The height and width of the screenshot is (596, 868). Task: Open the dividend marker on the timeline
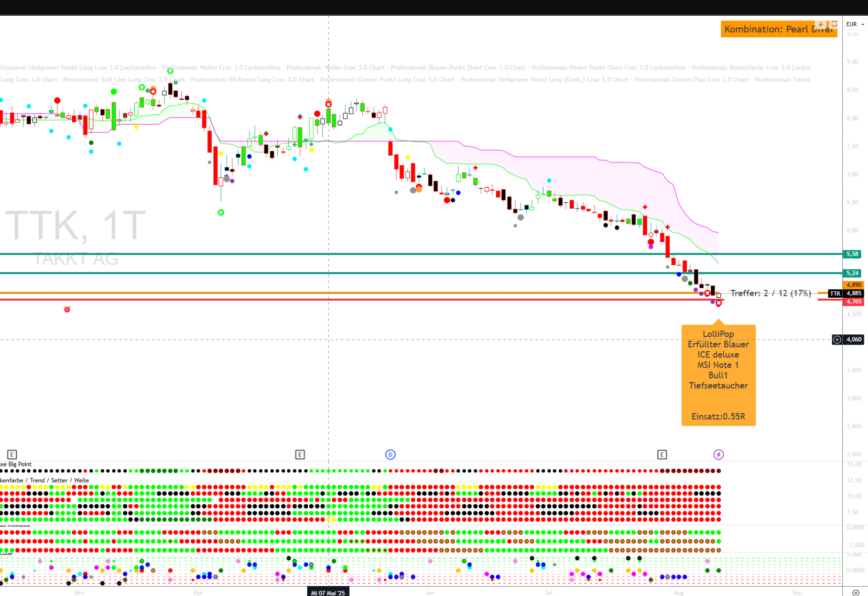tap(390, 454)
